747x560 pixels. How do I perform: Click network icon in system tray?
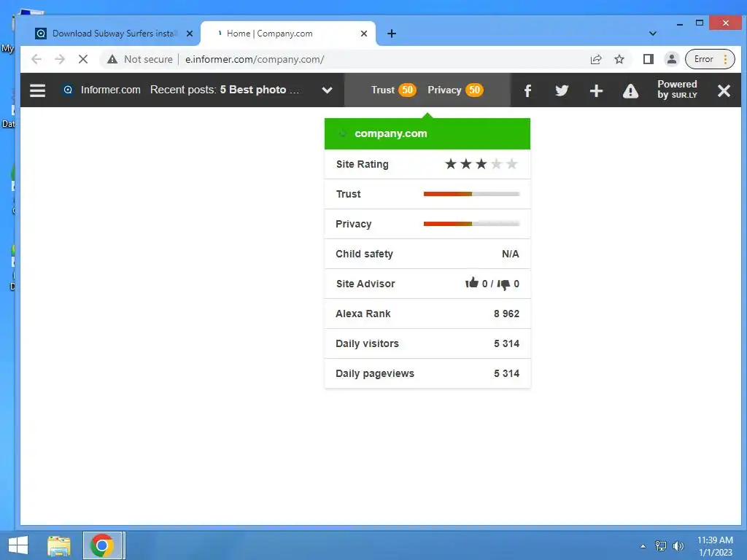(x=661, y=546)
